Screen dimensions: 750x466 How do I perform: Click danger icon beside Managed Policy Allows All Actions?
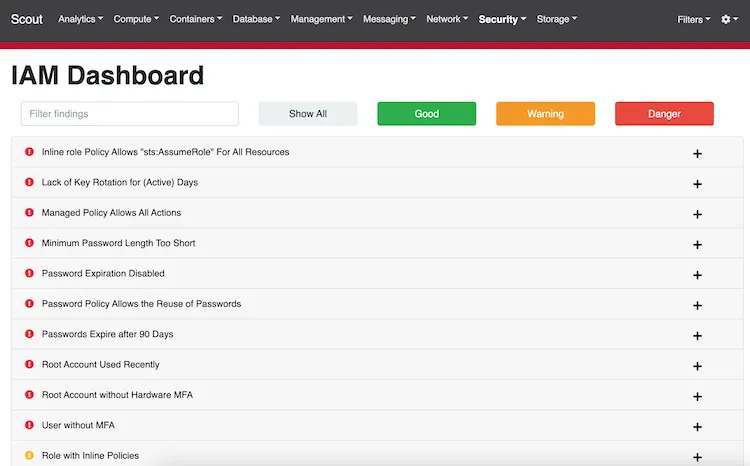29,212
